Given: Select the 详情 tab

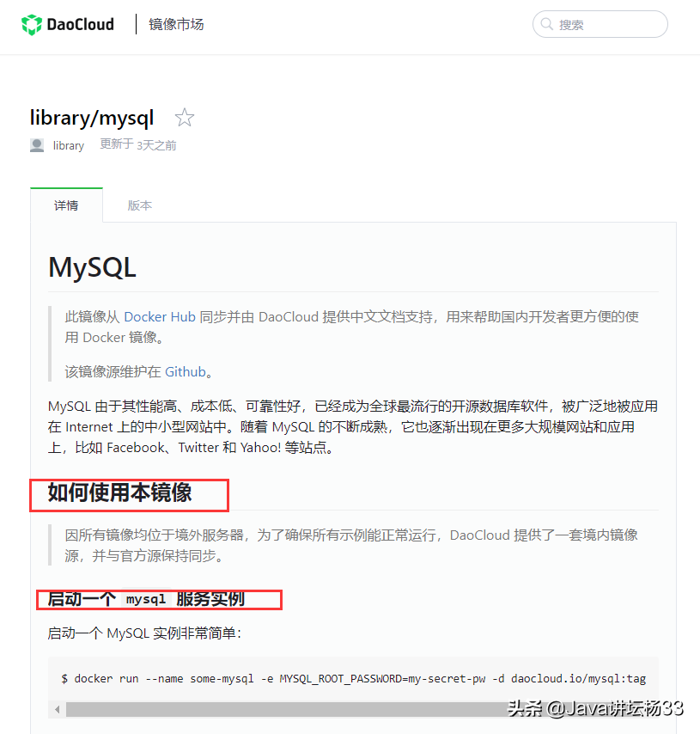Looking at the screenshot, I should click(66, 205).
